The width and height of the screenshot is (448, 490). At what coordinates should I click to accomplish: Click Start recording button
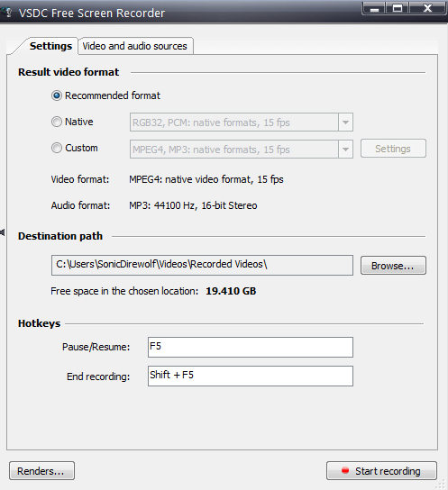[x=381, y=470]
